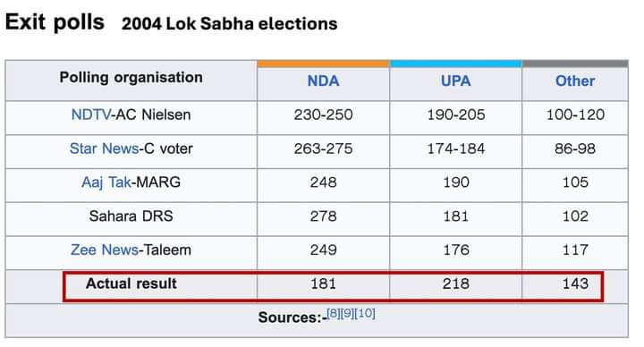644x347 pixels.
Task: Open the Star News link
Action: [105, 148]
